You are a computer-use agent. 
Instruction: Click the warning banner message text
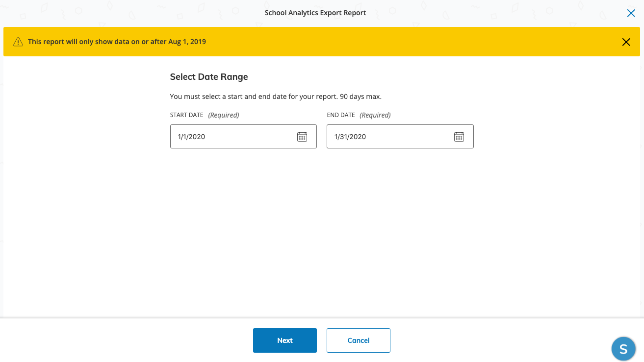pyautogui.click(x=117, y=42)
